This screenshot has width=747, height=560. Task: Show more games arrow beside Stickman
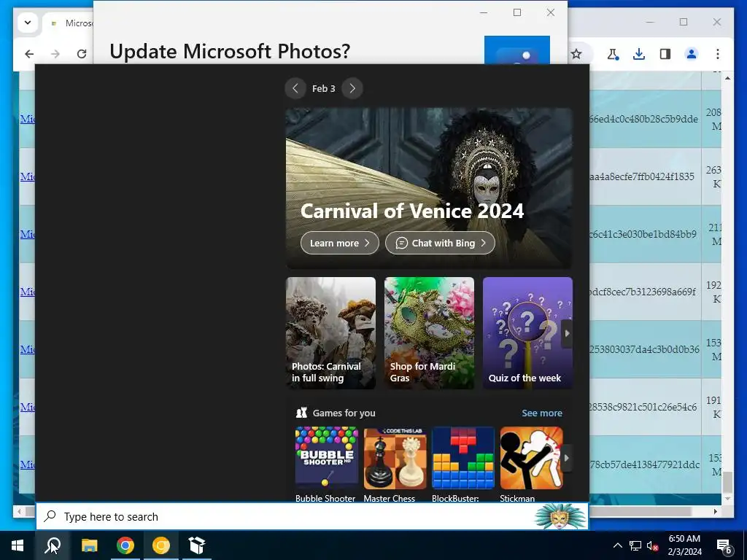[x=566, y=458]
